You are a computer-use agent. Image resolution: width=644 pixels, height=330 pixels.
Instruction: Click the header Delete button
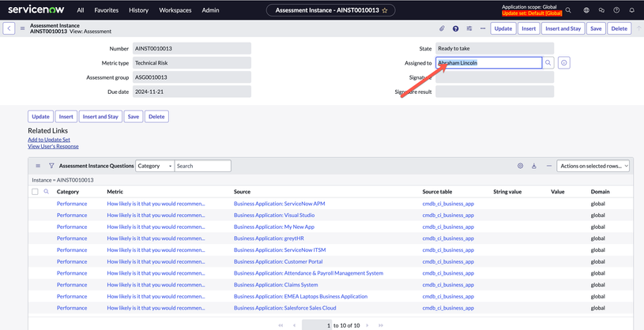coord(620,28)
